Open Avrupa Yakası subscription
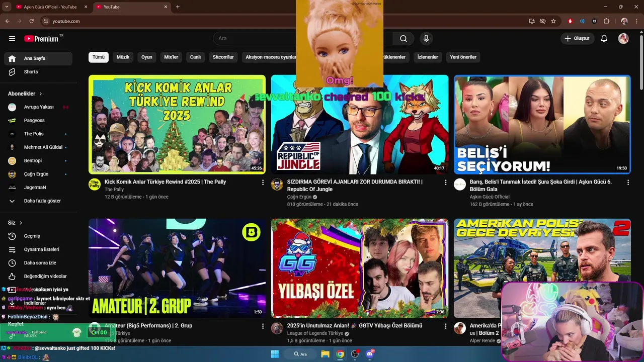The width and height of the screenshot is (644, 362). pyautogui.click(x=38, y=107)
